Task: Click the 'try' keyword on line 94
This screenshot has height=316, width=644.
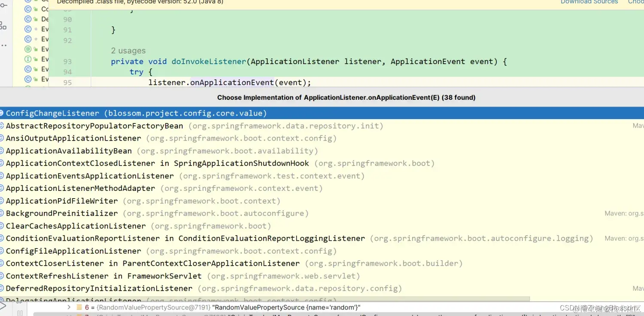Action: coord(137,72)
